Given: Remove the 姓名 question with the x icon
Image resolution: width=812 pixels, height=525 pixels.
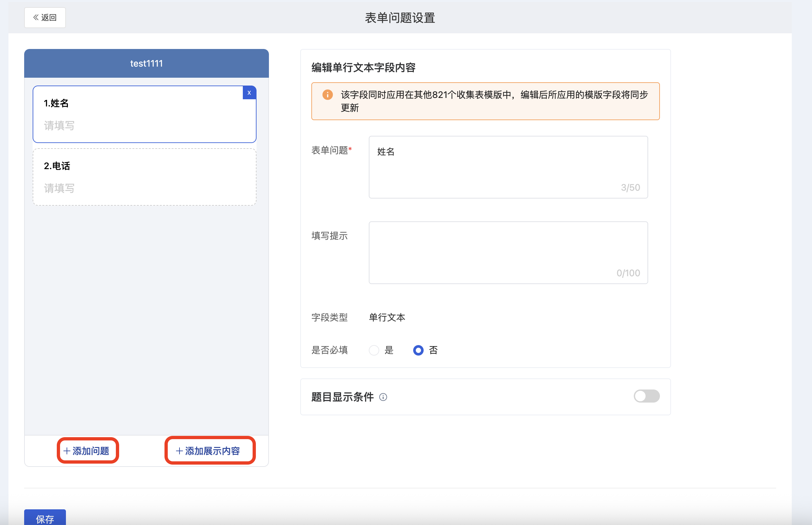Looking at the screenshot, I should point(249,93).
